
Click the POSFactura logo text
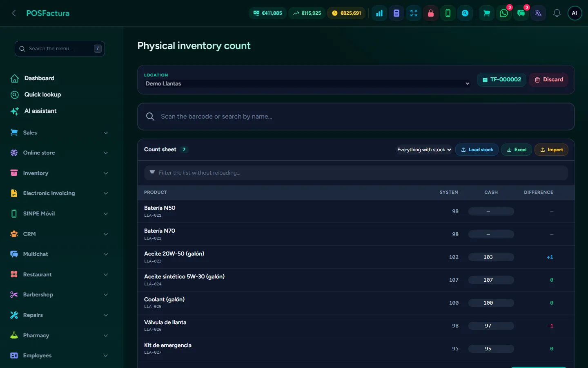click(48, 13)
